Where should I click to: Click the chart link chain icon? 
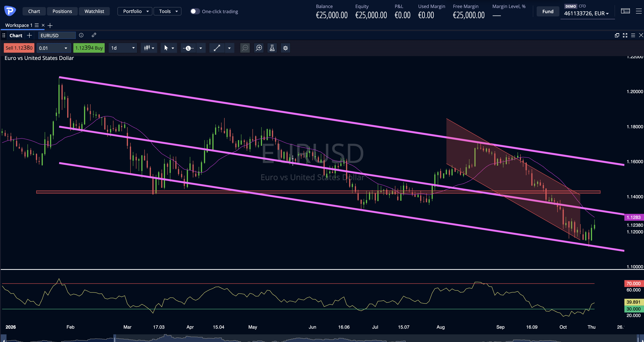pos(94,35)
